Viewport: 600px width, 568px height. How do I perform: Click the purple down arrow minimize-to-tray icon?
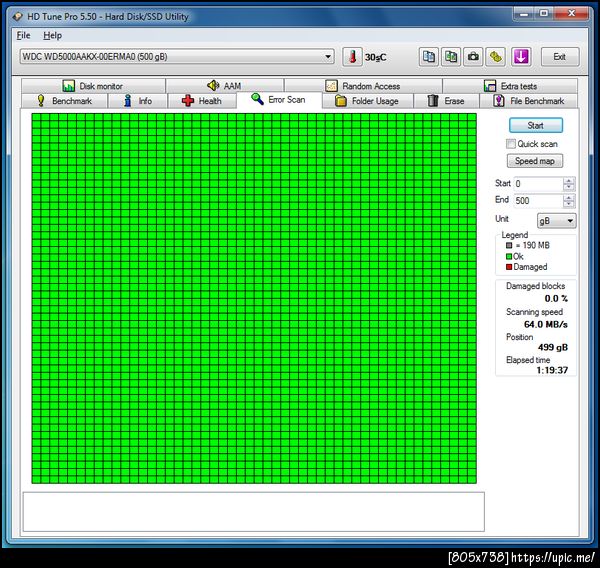[521, 57]
